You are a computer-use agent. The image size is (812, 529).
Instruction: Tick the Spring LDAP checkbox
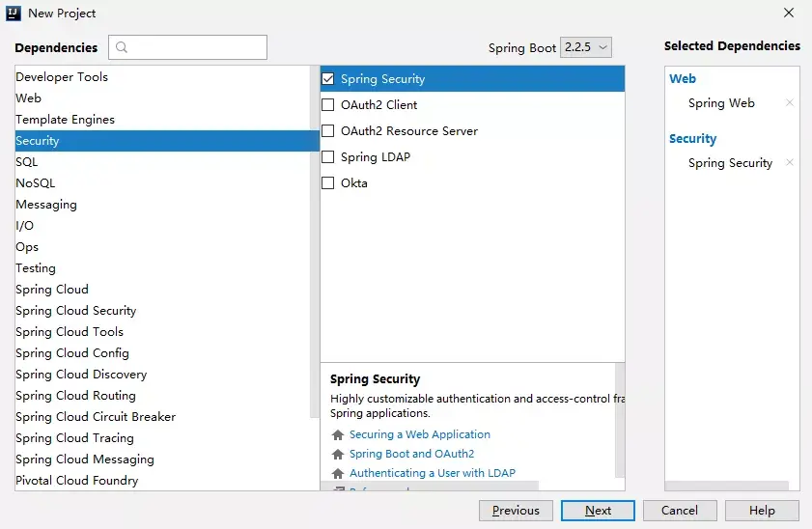[x=328, y=156]
